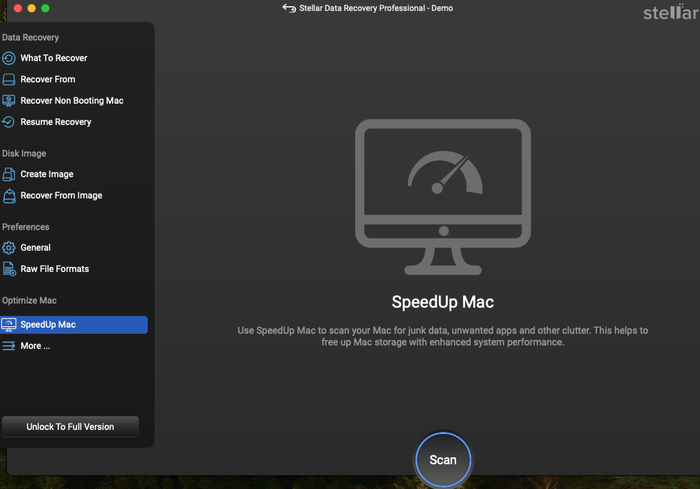
Task: Click the Create Image disk icon
Action: point(8,174)
